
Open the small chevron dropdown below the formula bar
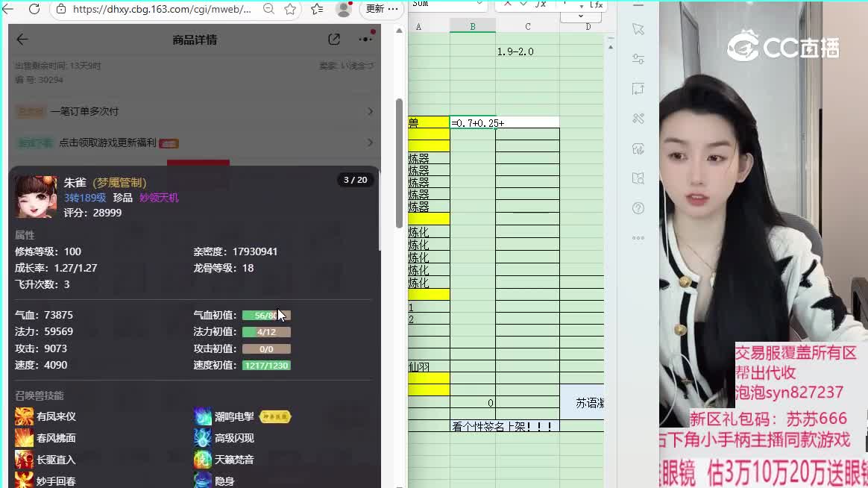(x=581, y=16)
